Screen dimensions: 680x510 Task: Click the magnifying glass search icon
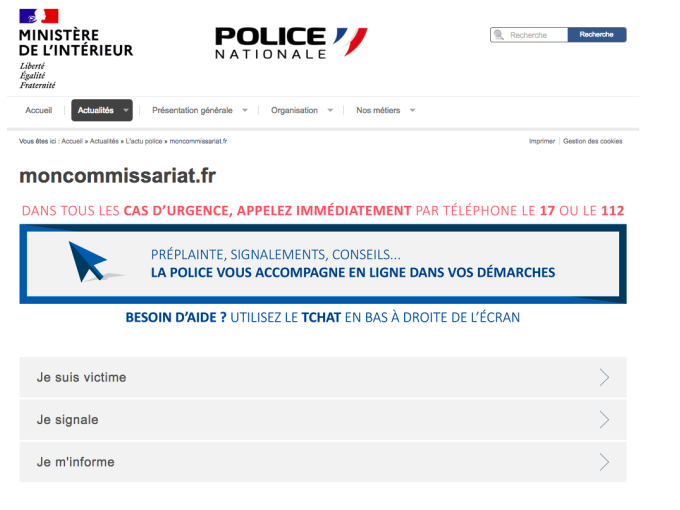point(499,35)
